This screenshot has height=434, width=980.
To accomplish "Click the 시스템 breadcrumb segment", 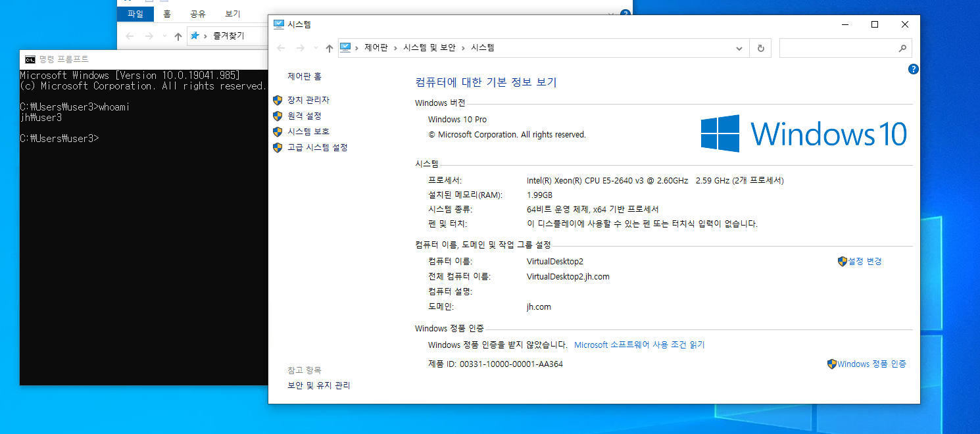I will pyautogui.click(x=482, y=47).
